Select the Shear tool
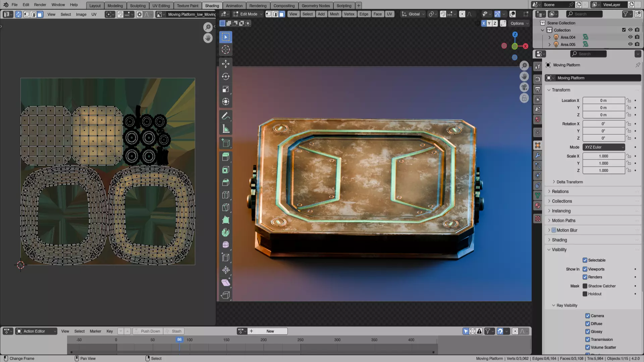This screenshot has height=362, width=644. click(226, 283)
